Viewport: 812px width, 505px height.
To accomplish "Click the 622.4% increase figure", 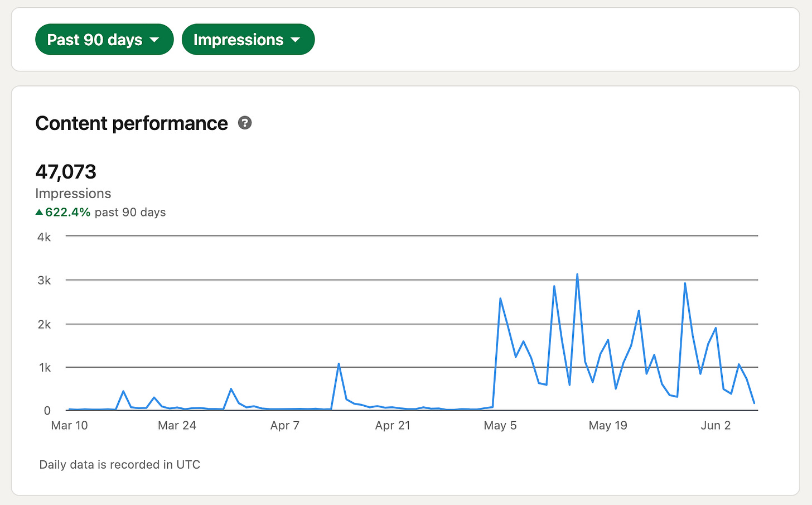I will pos(67,212).
